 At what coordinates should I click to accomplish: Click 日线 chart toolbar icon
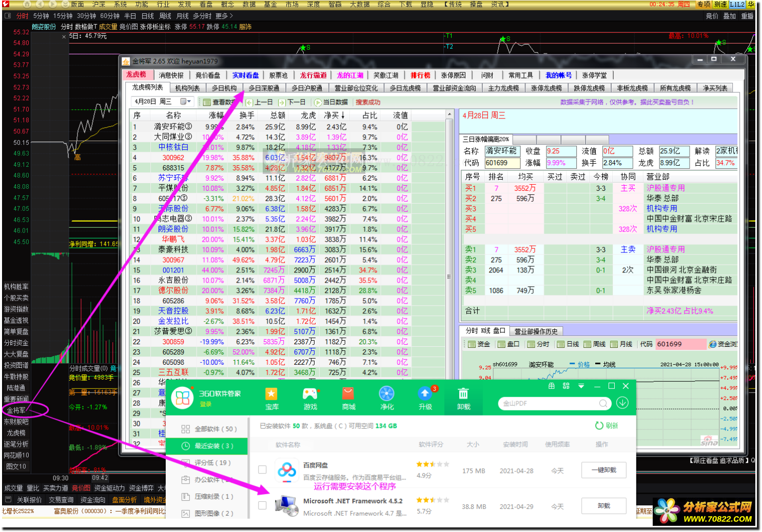(x=561, y=344)
